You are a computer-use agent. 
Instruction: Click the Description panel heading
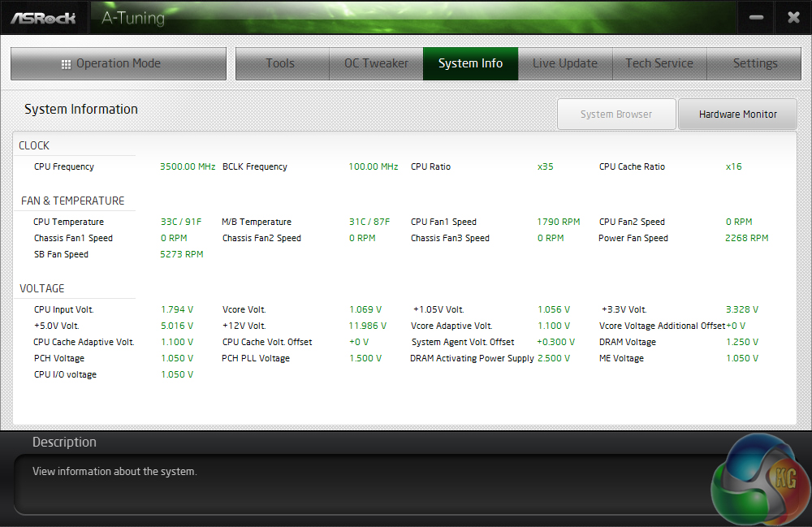point(64,442)
